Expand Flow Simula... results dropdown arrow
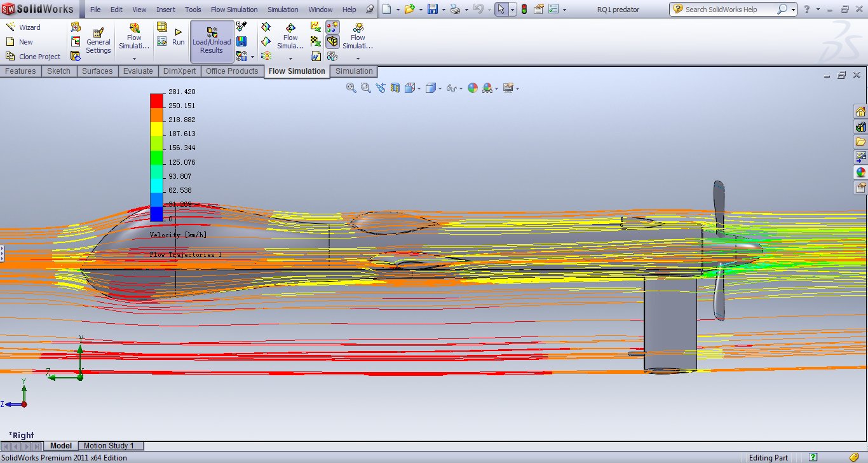 290,59
